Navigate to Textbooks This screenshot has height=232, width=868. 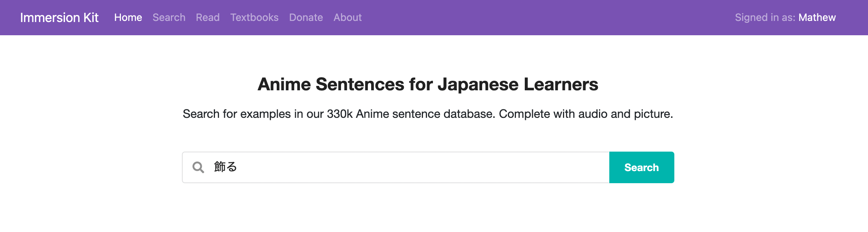(254, 18)
